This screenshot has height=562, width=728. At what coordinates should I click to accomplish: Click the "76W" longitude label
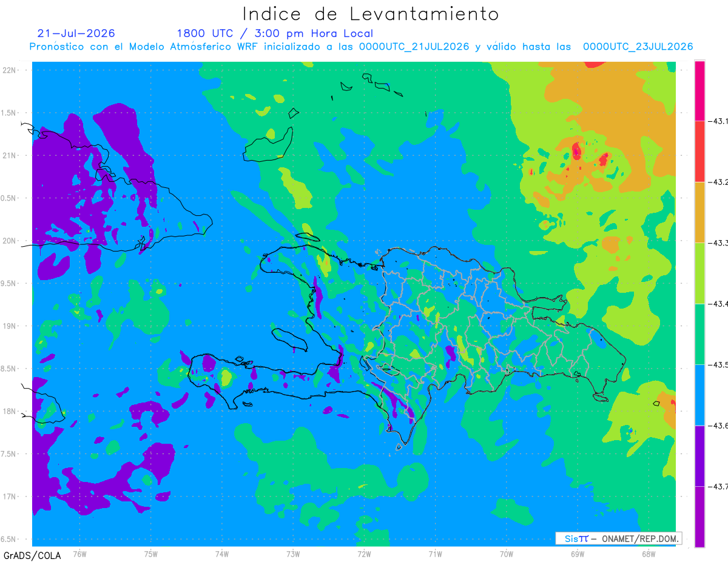click(79, 554)
